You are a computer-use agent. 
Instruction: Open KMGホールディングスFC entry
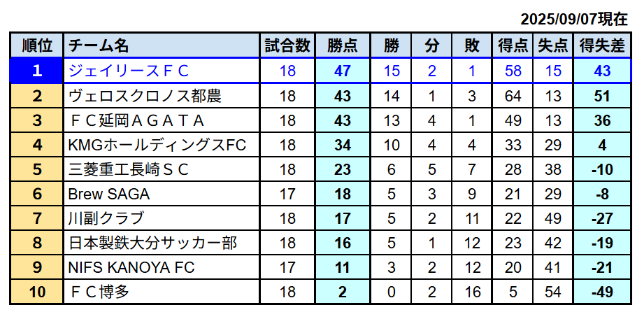click(157, 145)
